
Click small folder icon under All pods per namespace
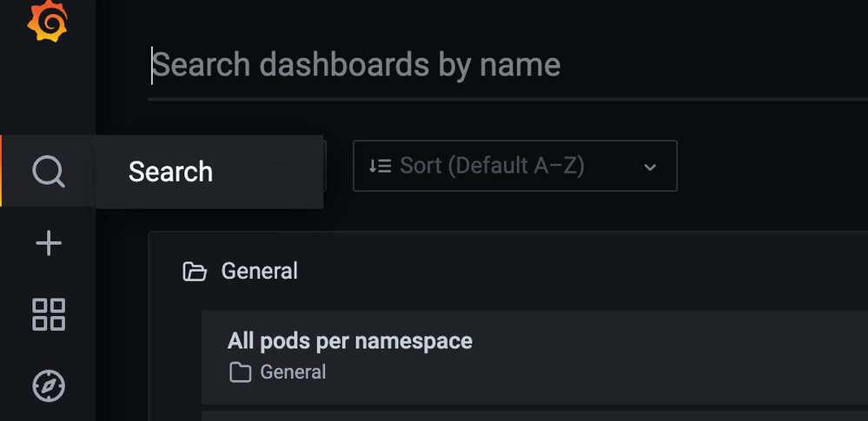pyautogui.click(x=239, y=372)
